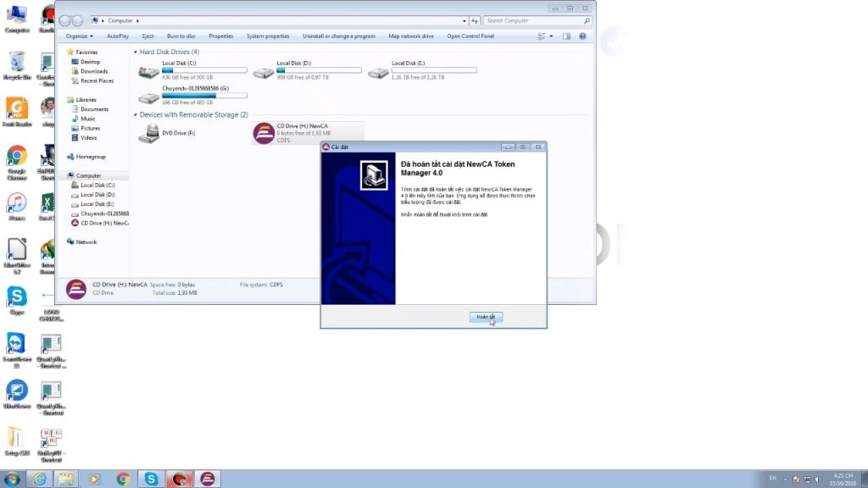The height and width of the screenshot is (488, 868).
Task: Open view options dropdown arrow
Action: tap(551, 36)
